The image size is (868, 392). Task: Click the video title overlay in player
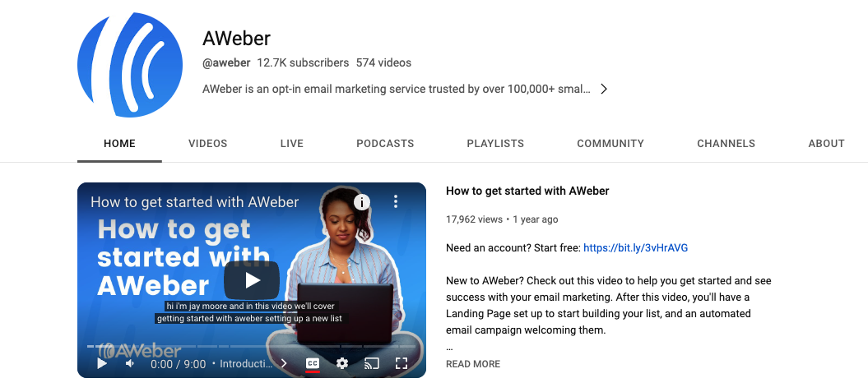tap(195, 202)
